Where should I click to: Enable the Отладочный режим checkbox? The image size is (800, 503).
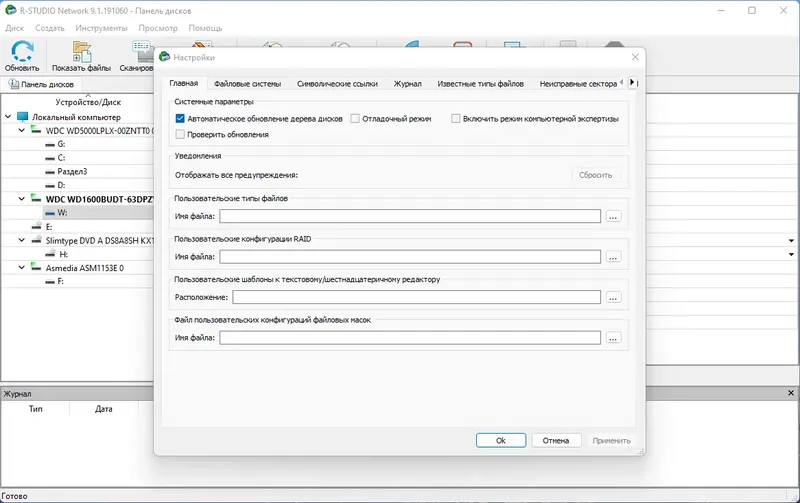click(356, 118)
